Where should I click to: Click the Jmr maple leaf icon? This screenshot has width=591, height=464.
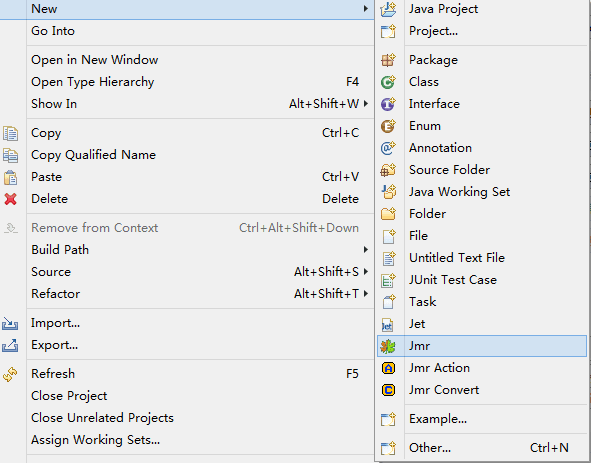[x=388, y=346]
